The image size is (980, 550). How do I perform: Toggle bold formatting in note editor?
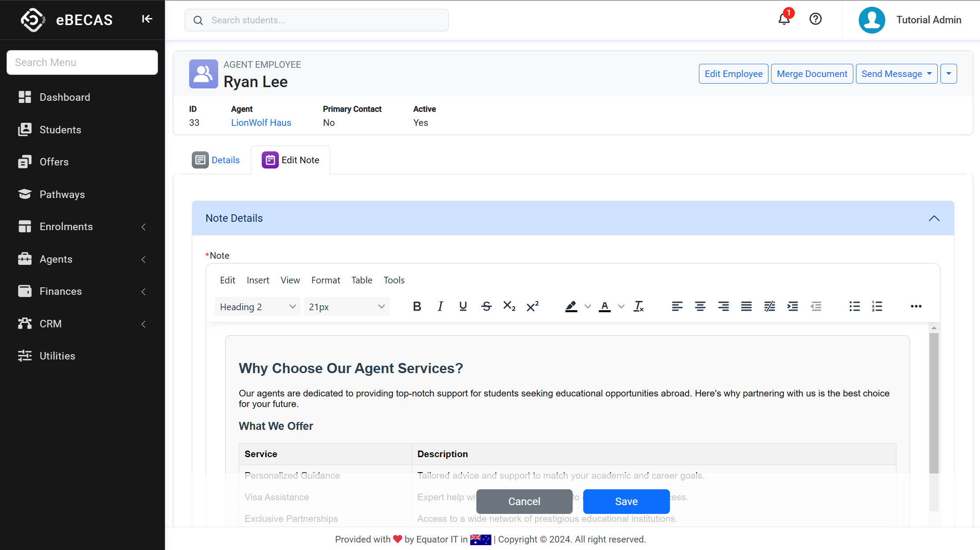pyautogui.click(x=417, y=306)
